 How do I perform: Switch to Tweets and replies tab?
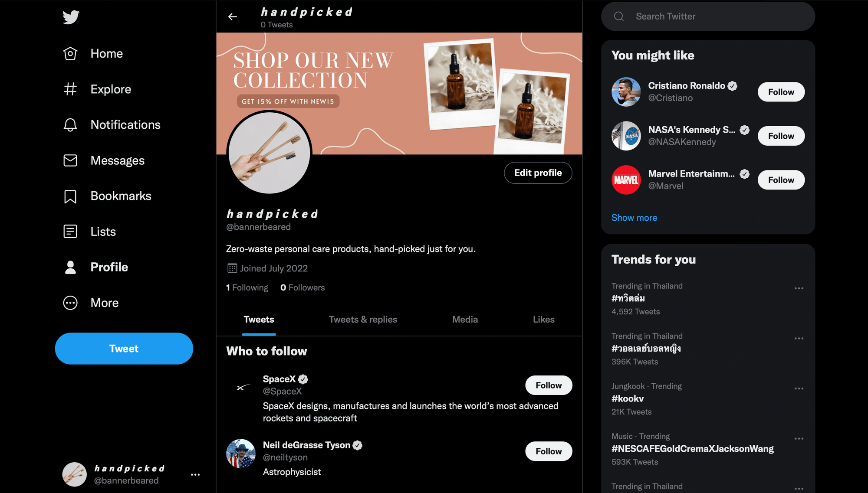coord(363,320)
